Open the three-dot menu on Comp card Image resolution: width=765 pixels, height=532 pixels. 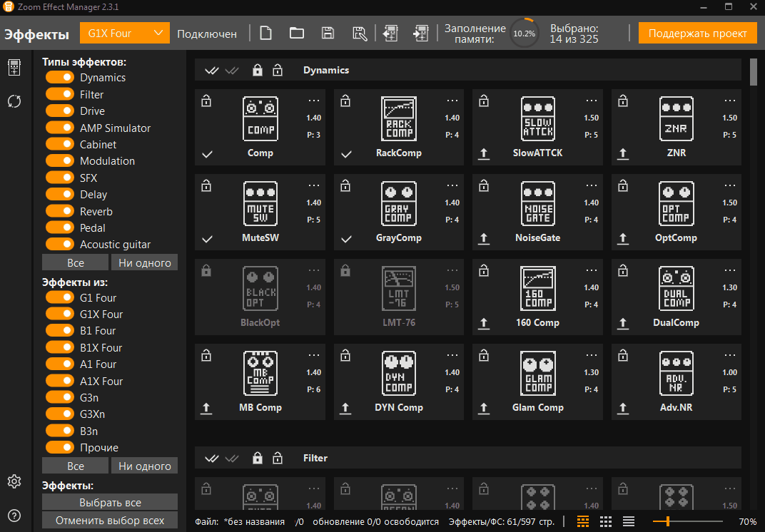pos(314,101)
